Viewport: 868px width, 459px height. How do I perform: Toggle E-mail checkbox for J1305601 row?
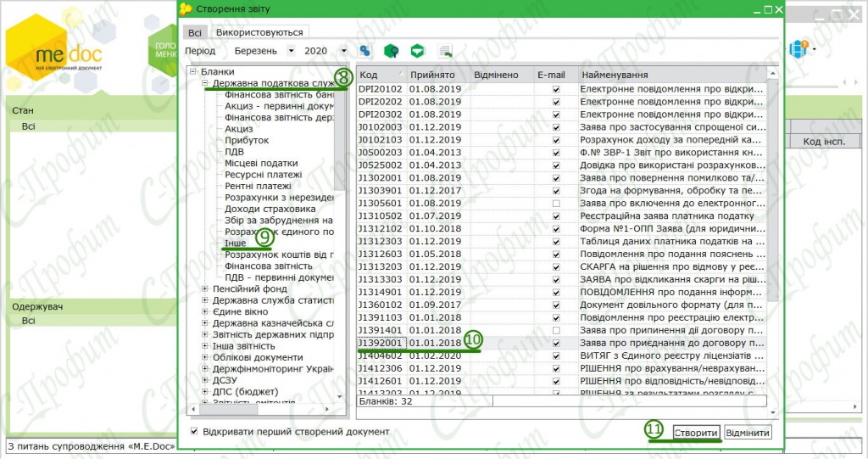tap(556, 204)
